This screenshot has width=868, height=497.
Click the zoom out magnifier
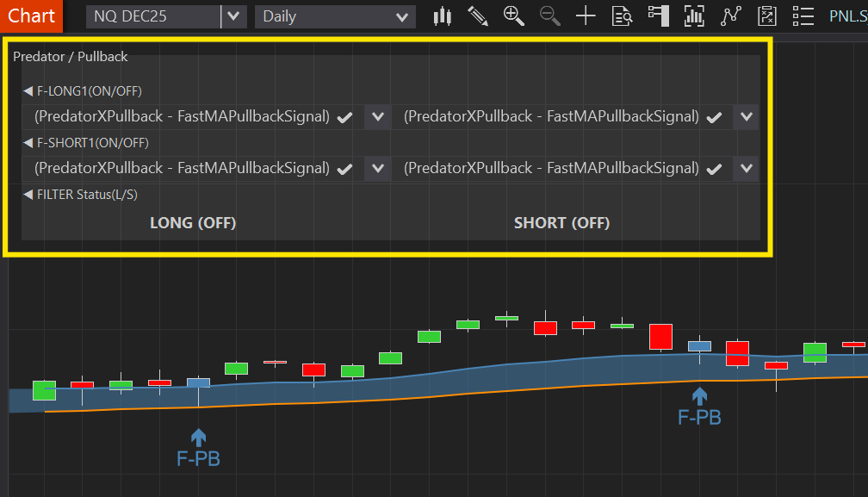(x=549, y=16)
